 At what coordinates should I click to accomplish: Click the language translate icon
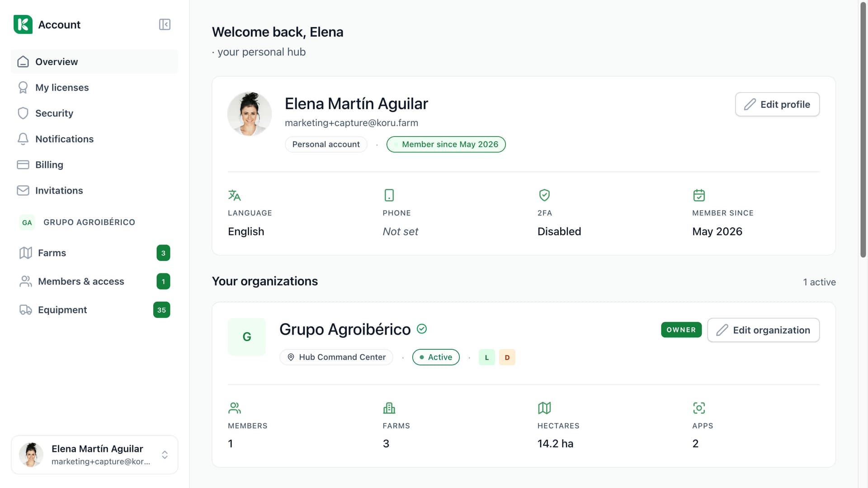click(234, 195)
